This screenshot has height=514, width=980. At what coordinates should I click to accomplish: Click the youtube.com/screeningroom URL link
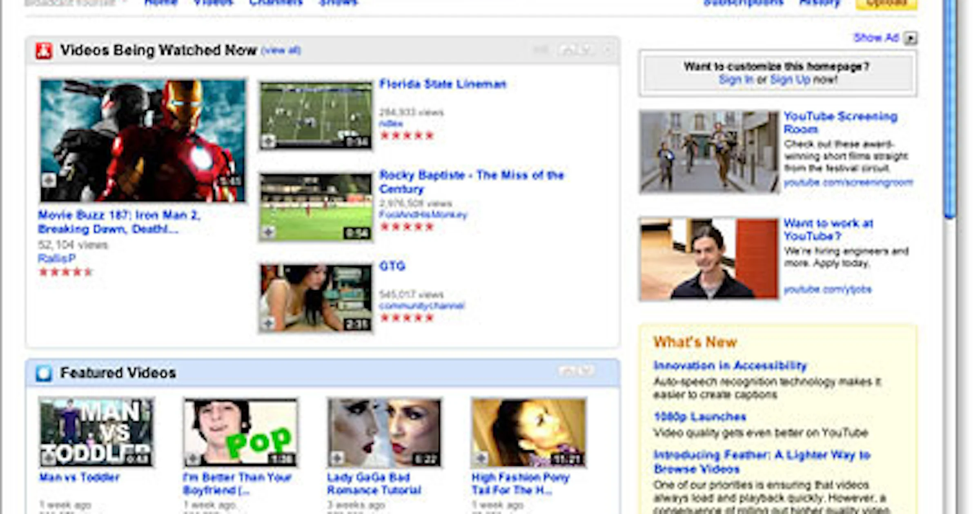coord(848,182)
